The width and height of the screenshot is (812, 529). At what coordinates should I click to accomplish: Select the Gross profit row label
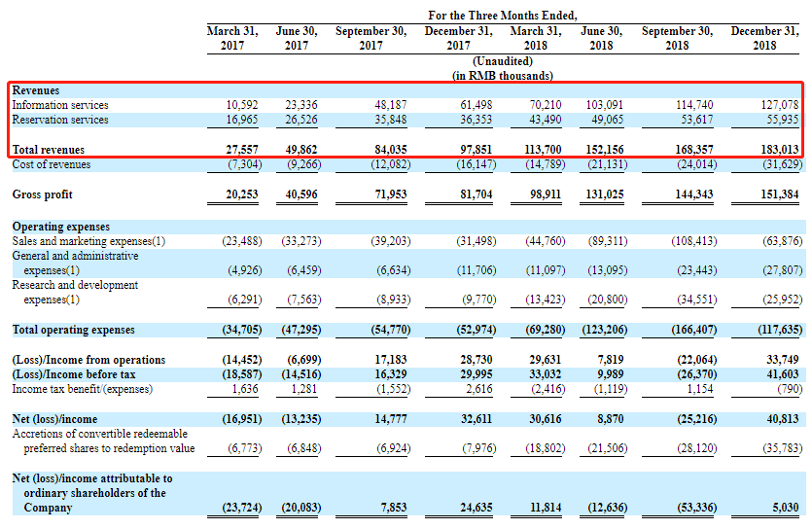44,194
